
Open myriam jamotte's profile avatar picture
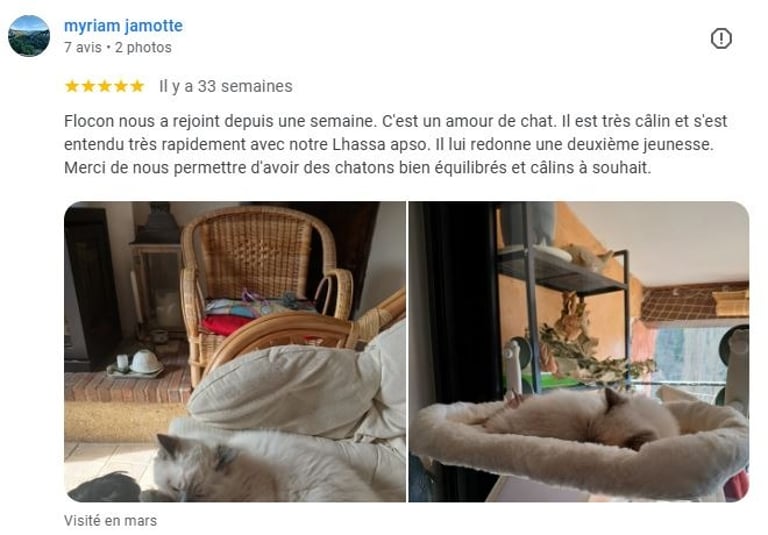(x=29, y=36)
